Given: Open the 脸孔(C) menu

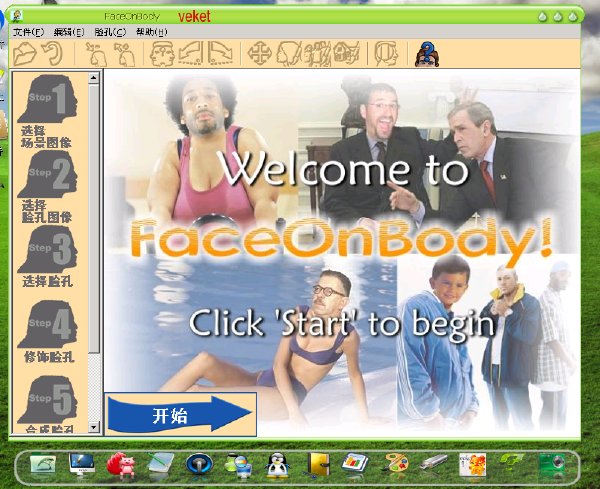Looking at the screenshot, I should point(110,32).
